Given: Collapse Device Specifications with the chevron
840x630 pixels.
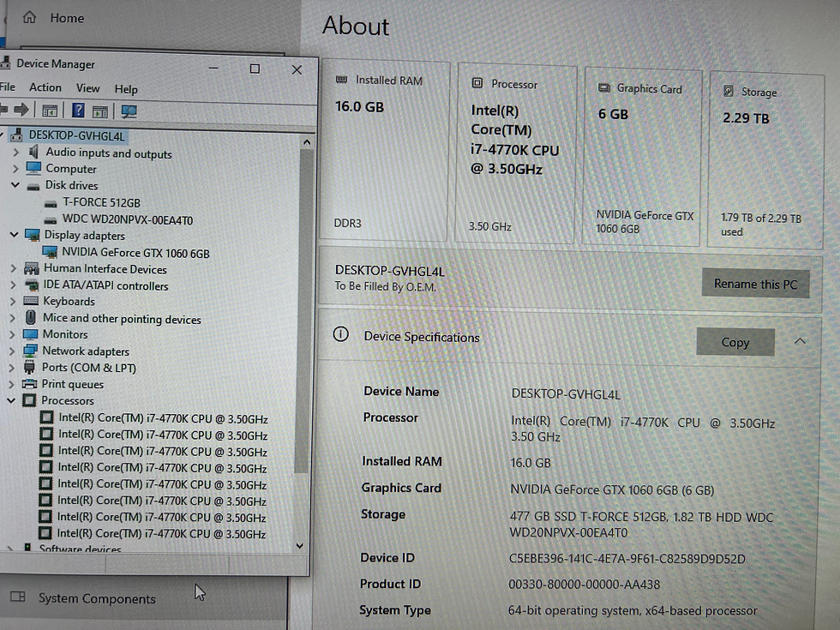Looking at the screenshot, I should tap(799, 340).
